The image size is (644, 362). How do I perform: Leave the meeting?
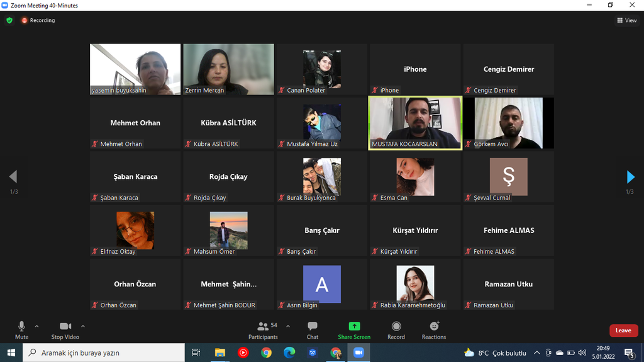[x=623, y=331]
